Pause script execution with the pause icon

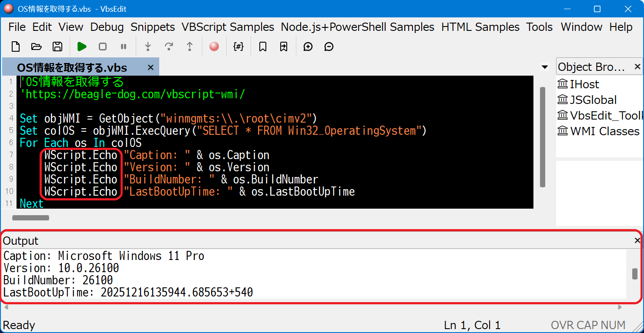[124, 47]
